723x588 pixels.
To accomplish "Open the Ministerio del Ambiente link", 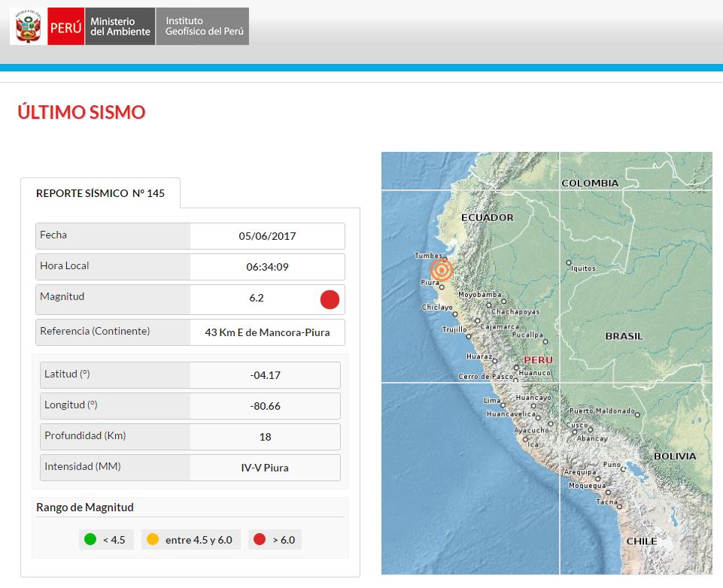I will click(x=120, y=26).
